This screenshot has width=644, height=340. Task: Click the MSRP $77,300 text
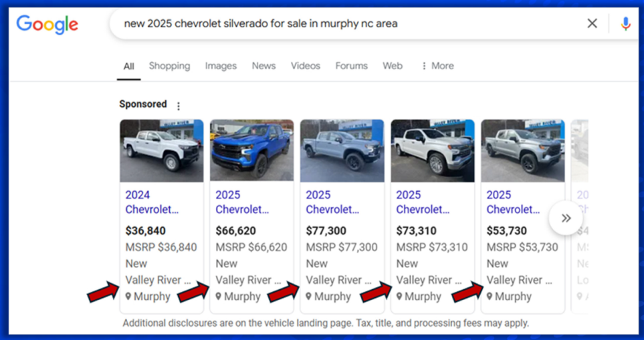(x=342, y=247)
